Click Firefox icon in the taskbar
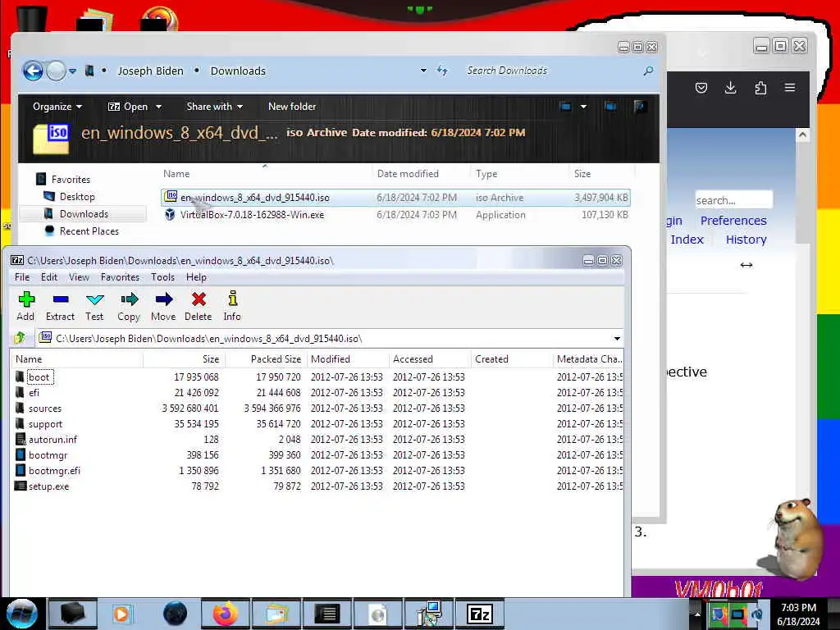 226,614
